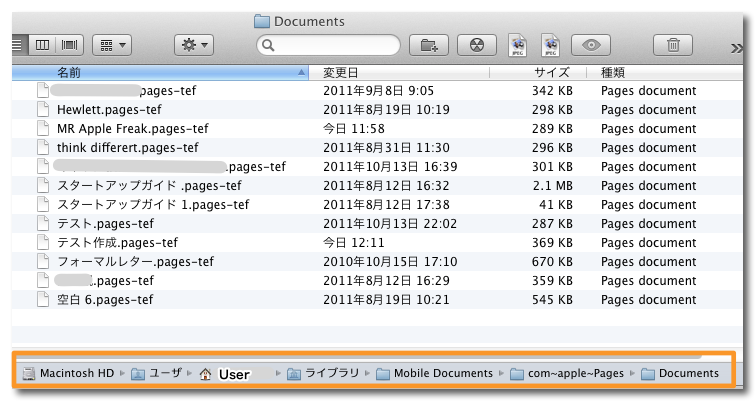
Task: Focus the Finder search field
Action: pyautogui.click(x=328, y=45)
